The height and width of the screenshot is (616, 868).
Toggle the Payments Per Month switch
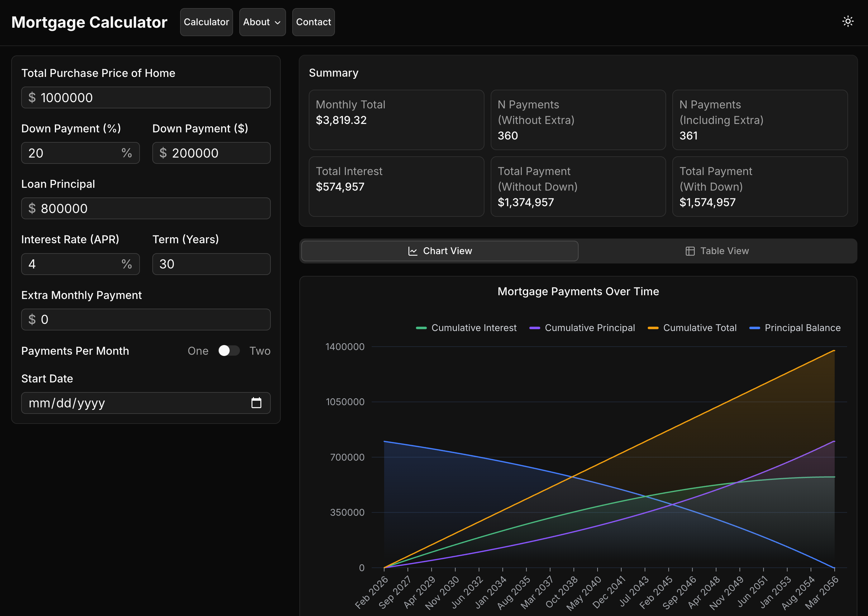(x=229, y=350)
